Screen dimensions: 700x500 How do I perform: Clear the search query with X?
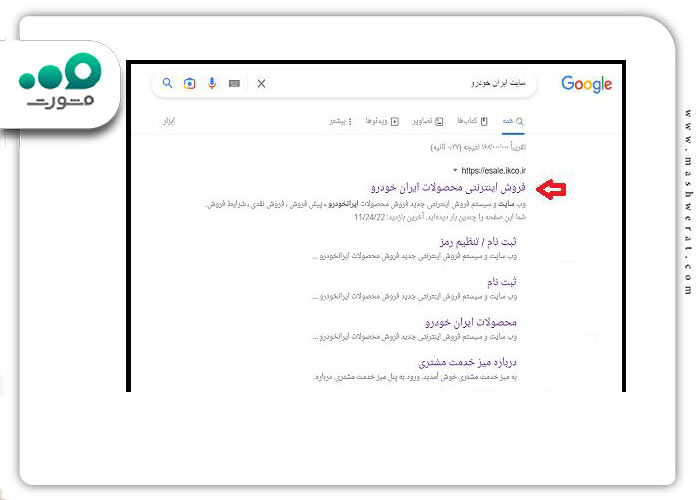tap(262, 83)
